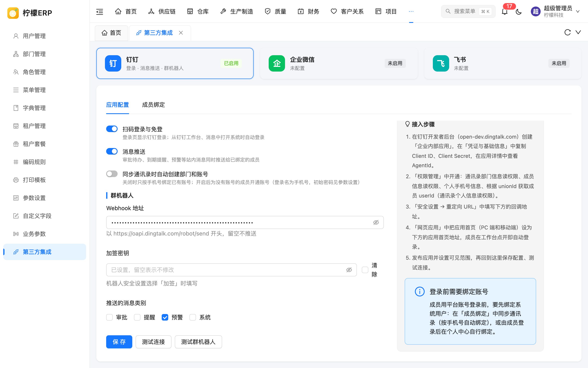Viewport: 588px width, 368px height.
Task: Check the 提醒 message category
Action: [137, 317]
